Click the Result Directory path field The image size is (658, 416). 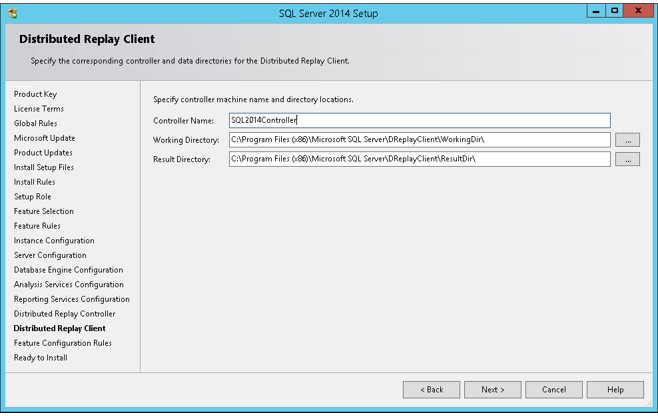(x=420, y=159)
